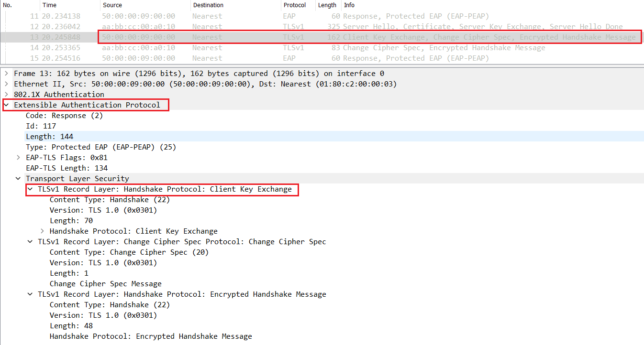The image size is (644, 345).
Task: Sort packets by the Time column
Action: (x=49, y=5)
